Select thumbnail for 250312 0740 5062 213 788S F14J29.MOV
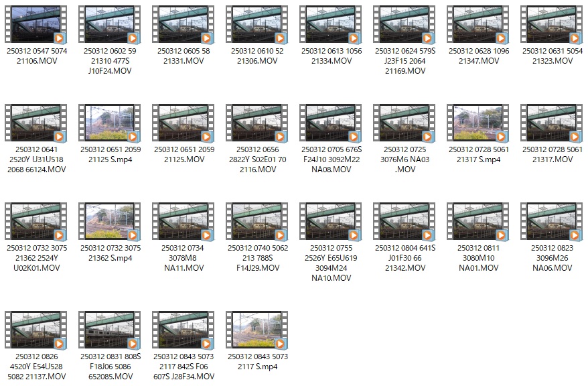 [257, 221]
